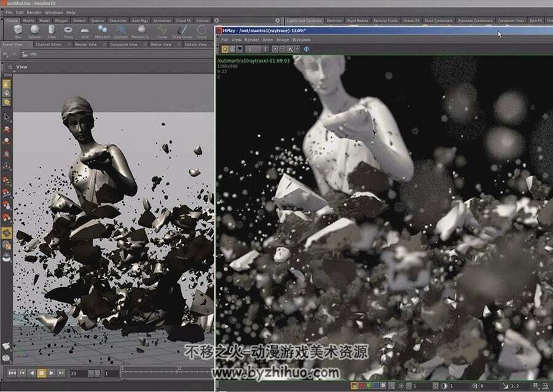
Task: Open the Image menu in MPlay
Action: point(283,40)
